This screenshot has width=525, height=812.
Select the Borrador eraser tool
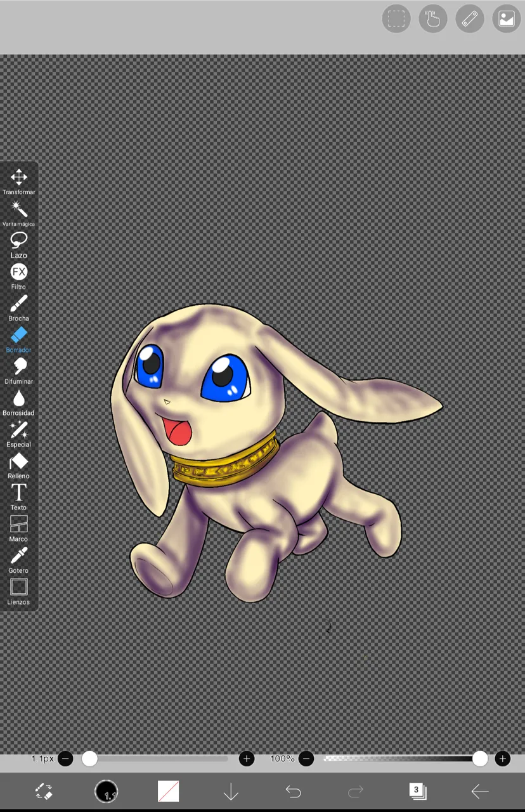(x=18, y=339)
